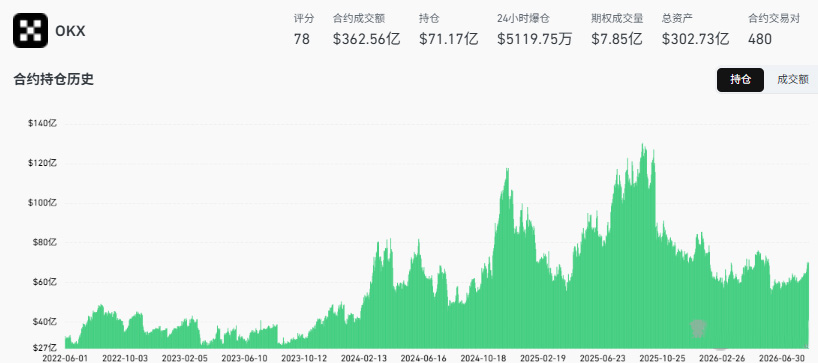
Task: Click the 2024-06-16 date label
Action: (x=424, y=358)
